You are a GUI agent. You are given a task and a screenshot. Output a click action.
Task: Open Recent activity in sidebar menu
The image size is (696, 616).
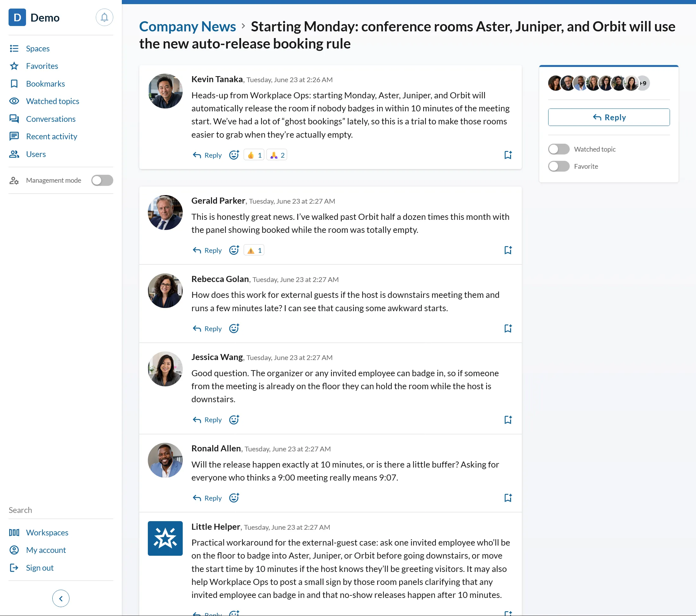coord(52,136)
